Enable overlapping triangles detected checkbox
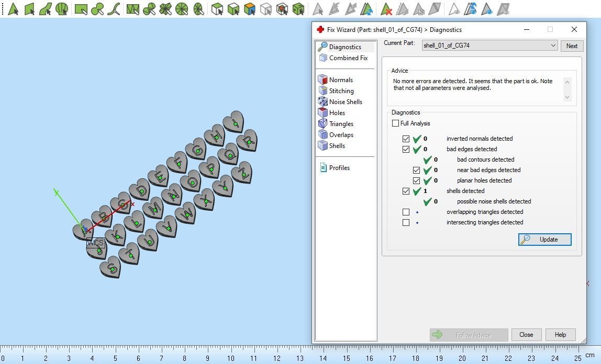Screen dimensions: 601x364 pos(406,212)
